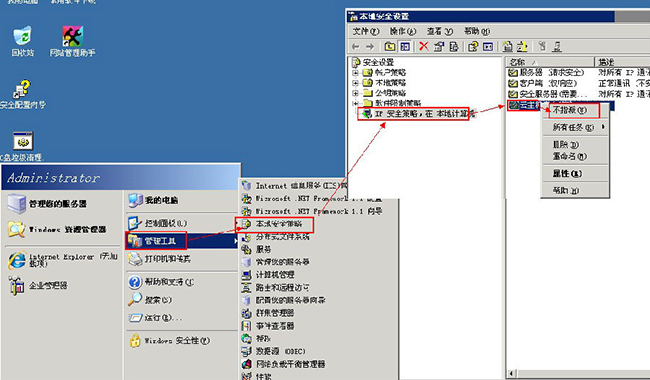Click 运行(R)... in Start menu
This screenshot has height=380, width=650.
coord(155,318)
